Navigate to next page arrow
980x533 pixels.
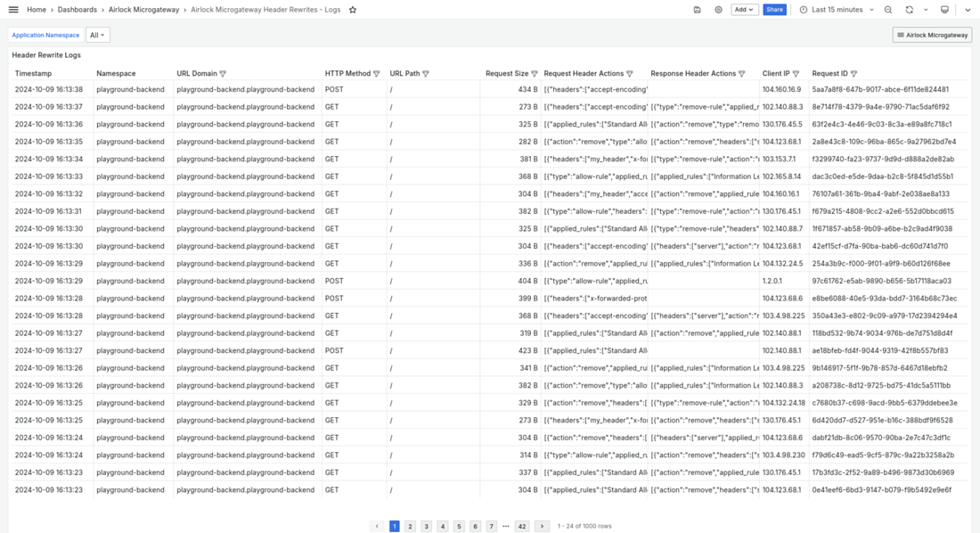542,527
